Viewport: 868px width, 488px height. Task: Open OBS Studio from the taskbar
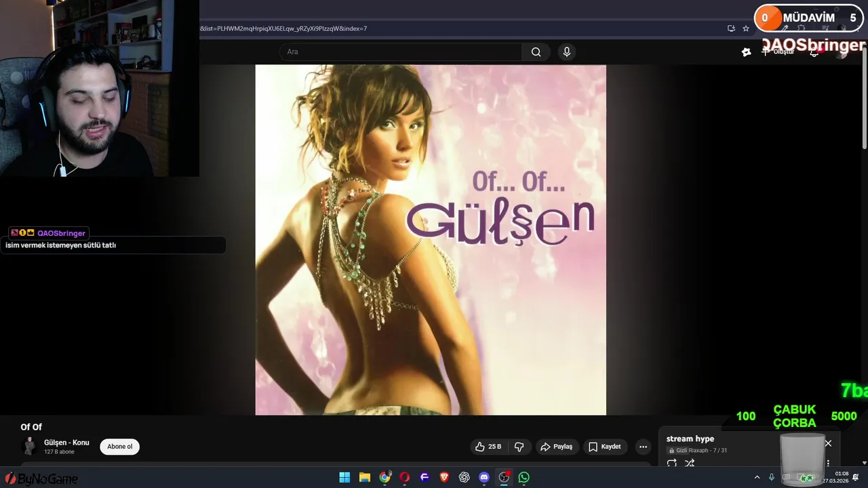coord(504,477)
